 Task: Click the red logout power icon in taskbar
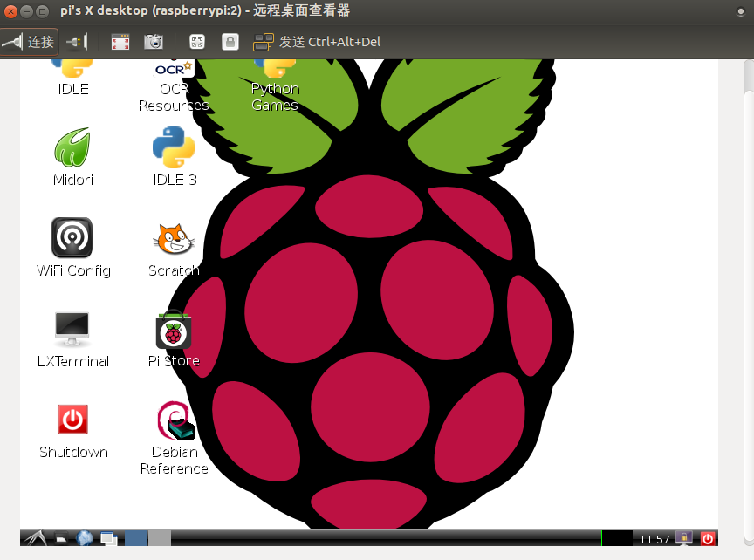708,539
